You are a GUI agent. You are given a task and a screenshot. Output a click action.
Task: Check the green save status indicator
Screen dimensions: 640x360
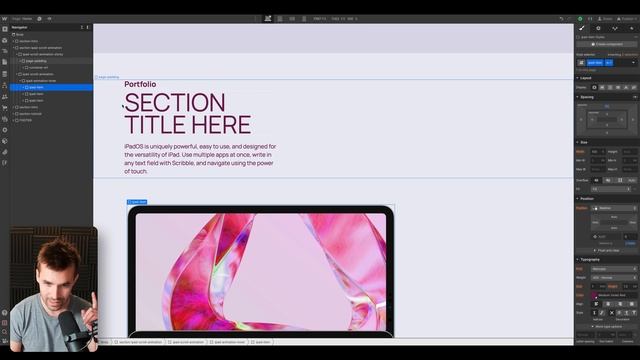(x=580, y=19)
